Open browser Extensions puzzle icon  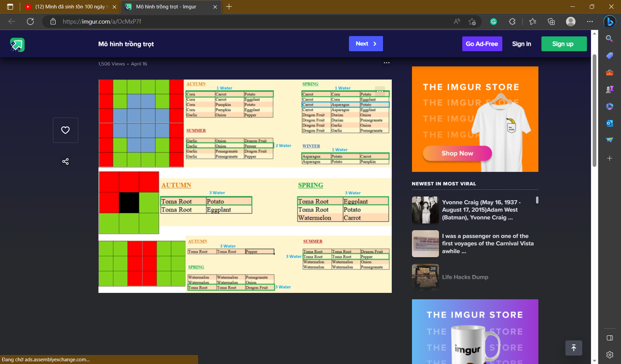(x=512, y=22)
